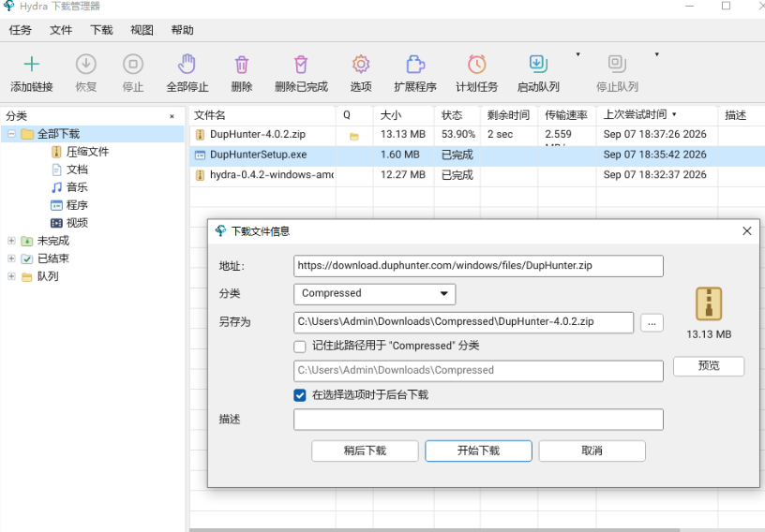Click the zip file icon of DupHunter-4.0.2.zip
The width and height of the screenshot is (765, 532).
click(x=200, y=135)
